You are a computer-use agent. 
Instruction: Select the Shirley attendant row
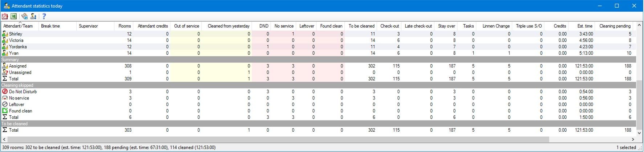tap(16, 34)
